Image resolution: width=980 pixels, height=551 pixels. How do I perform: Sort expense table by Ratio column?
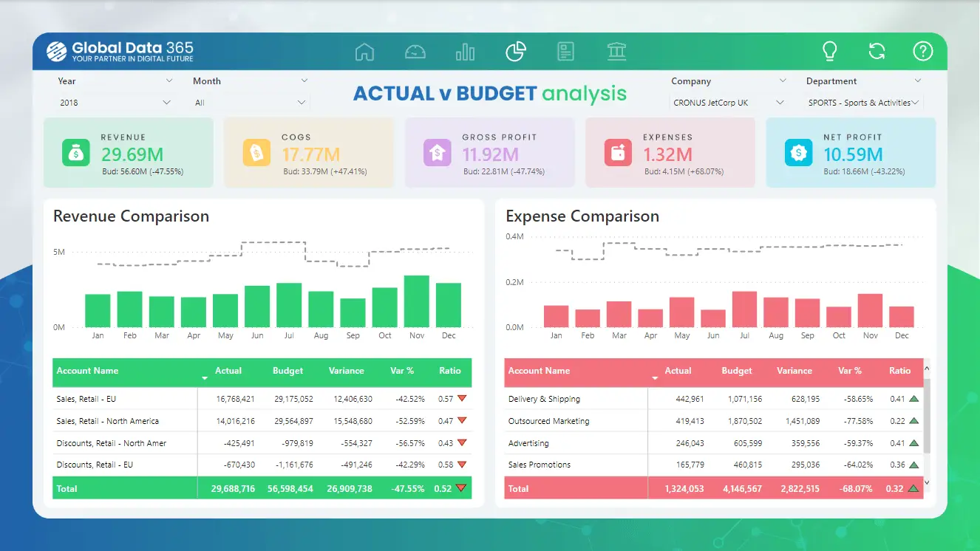click(900, 371)
